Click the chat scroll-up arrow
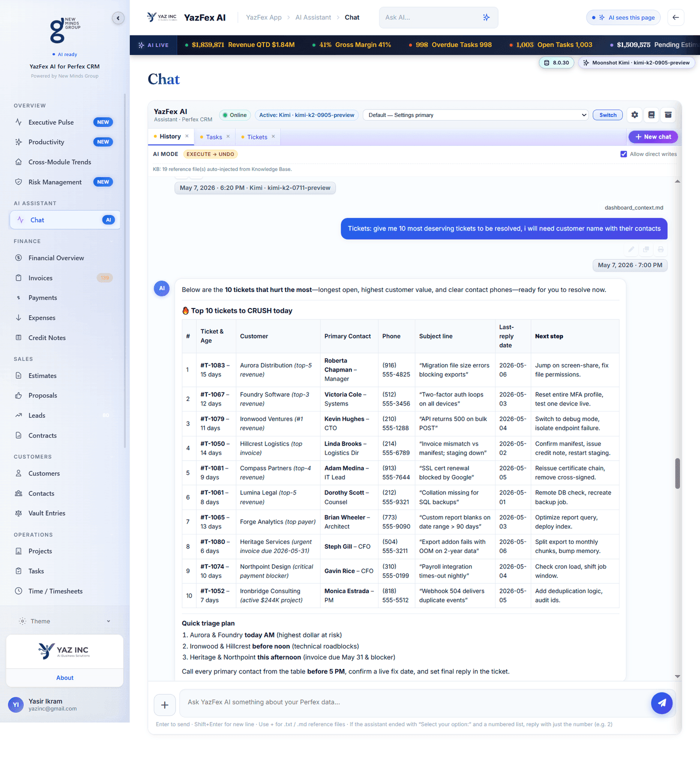Screen dimensions: 700x764 (x=677, y=181)
